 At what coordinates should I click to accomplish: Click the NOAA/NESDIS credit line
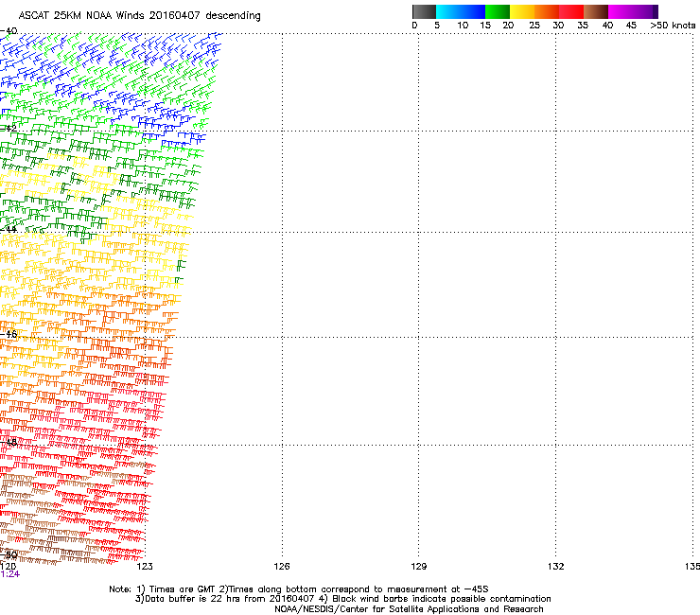409,609
